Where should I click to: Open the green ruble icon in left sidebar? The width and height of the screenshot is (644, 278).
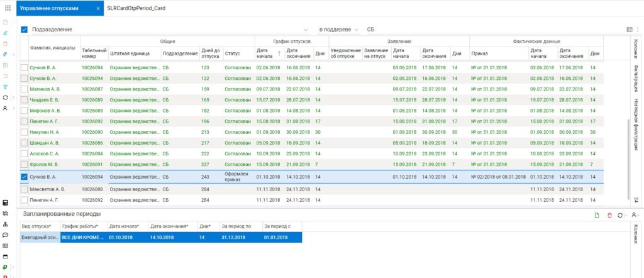click(x=5, y=267)
